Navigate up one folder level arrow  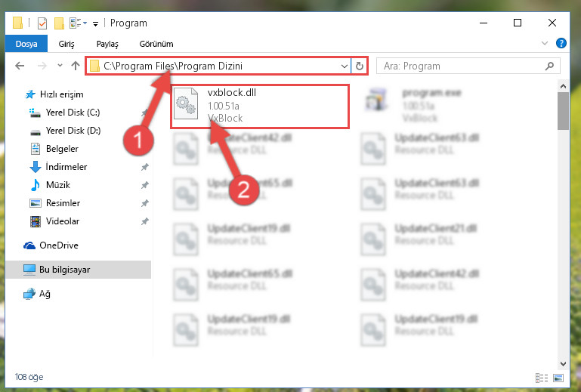point(76,66)
